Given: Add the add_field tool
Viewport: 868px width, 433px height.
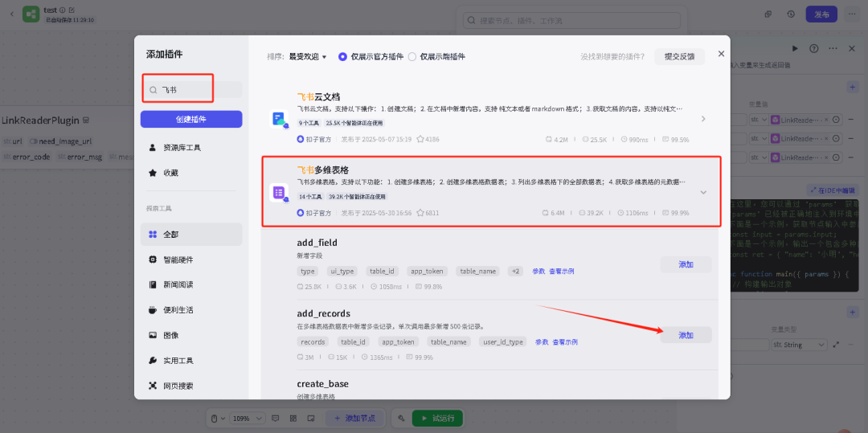Looking at the screenshot, I should pos(686,264).
